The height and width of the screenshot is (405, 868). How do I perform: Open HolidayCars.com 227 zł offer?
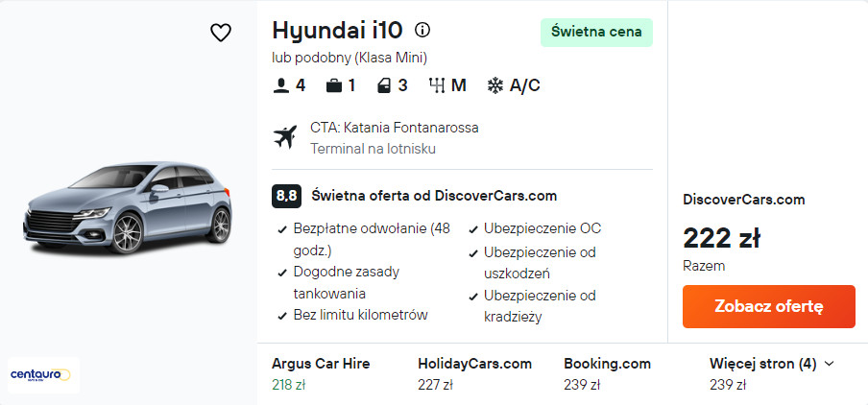pos(474,373)
